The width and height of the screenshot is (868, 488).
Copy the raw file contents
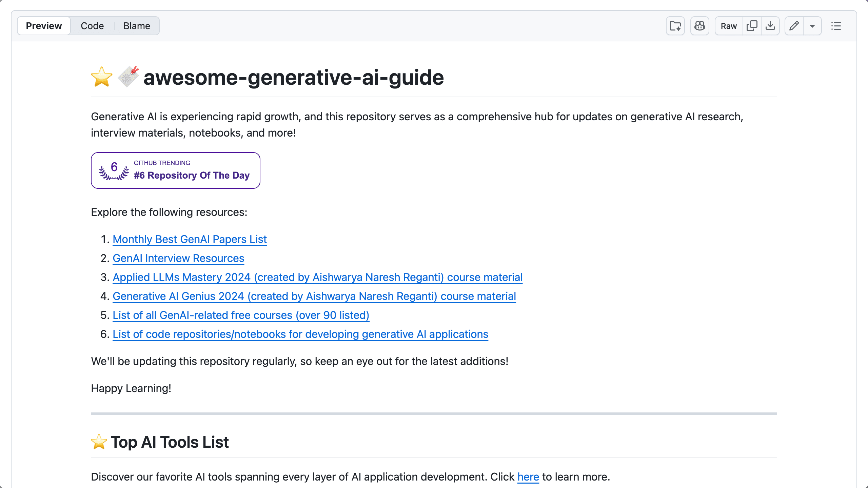[x=752, y=25]
